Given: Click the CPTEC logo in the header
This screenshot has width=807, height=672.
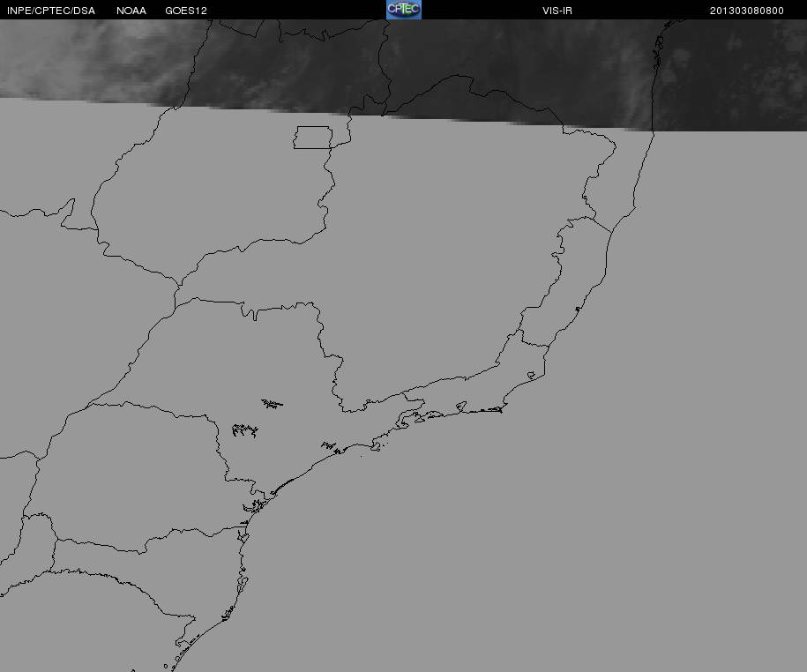Looking at the screenshot, I should [404, 10].
